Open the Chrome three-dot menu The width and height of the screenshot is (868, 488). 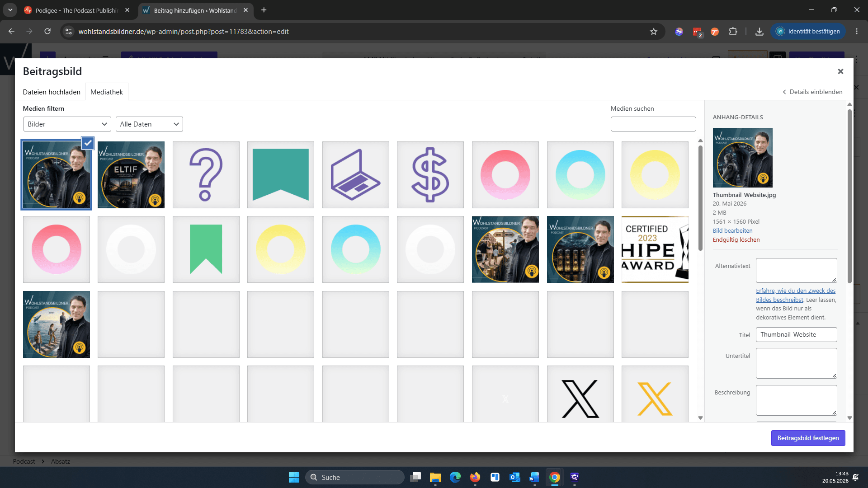click(857, 31)
